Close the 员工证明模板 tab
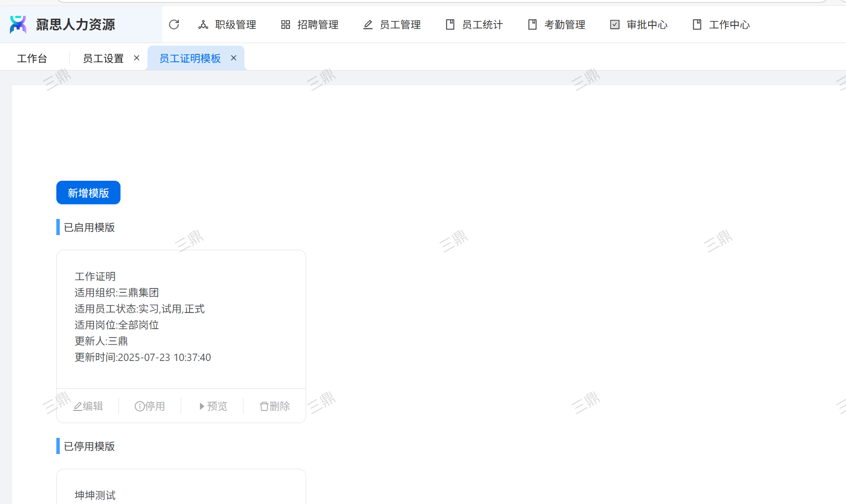Viewport: 846px width, 504px height. pyautogui.click(x=234, y=58)
